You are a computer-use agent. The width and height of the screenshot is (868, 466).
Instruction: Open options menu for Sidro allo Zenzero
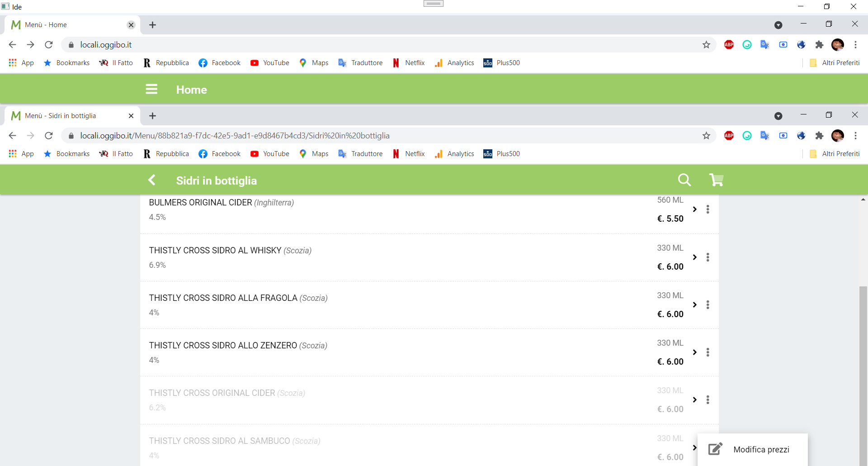tap(708, 352)
